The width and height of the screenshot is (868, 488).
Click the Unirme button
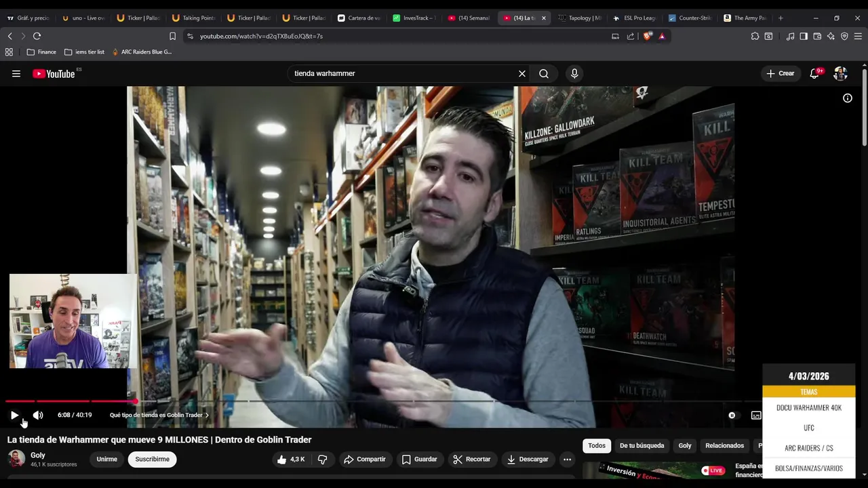[106, 459]
